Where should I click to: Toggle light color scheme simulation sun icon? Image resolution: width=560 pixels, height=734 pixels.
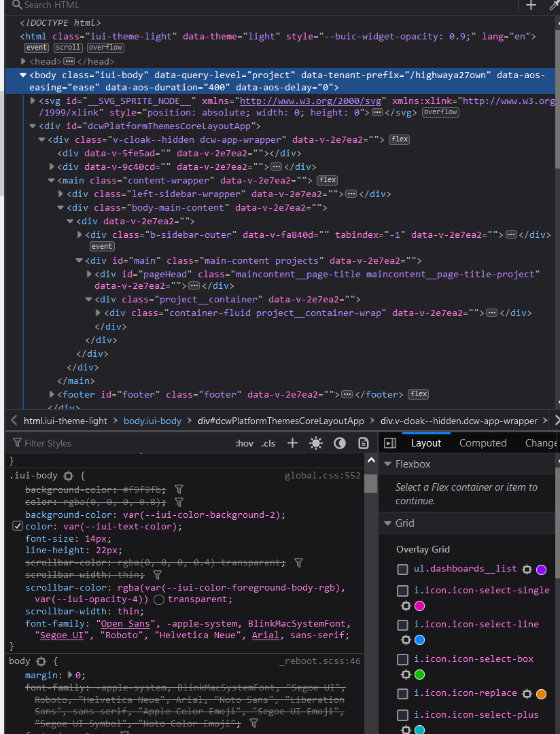coord(315,442)
